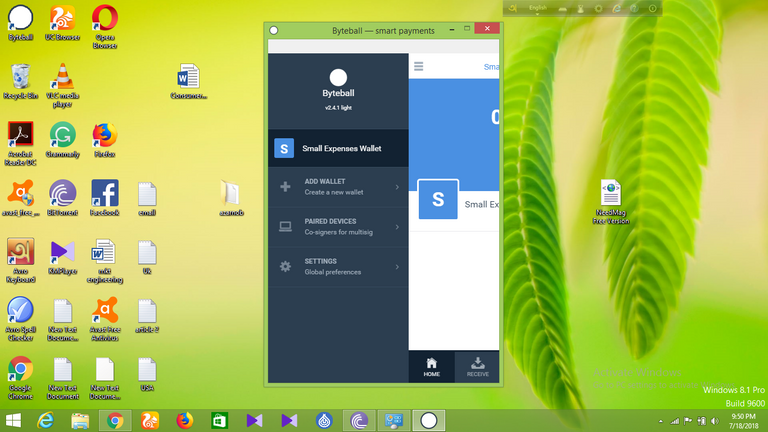This screenshot has width=768, height=432.
Task: Select the Grammarly desktop icon
Action: tap(62, 140)
